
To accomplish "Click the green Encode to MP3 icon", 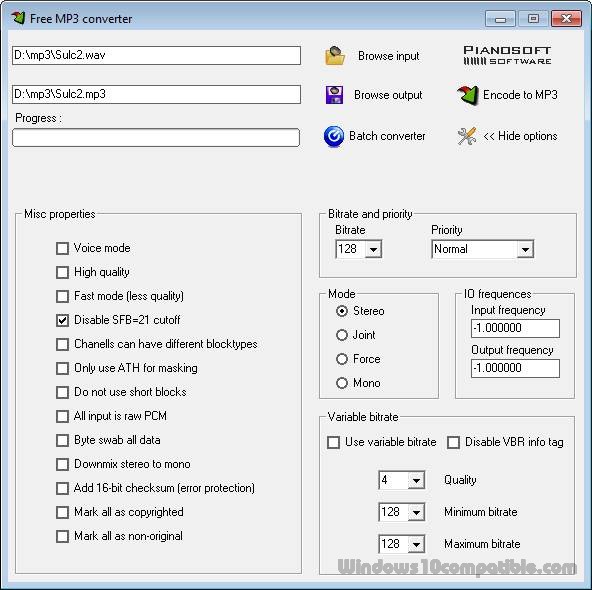I will tap(467, 95).
